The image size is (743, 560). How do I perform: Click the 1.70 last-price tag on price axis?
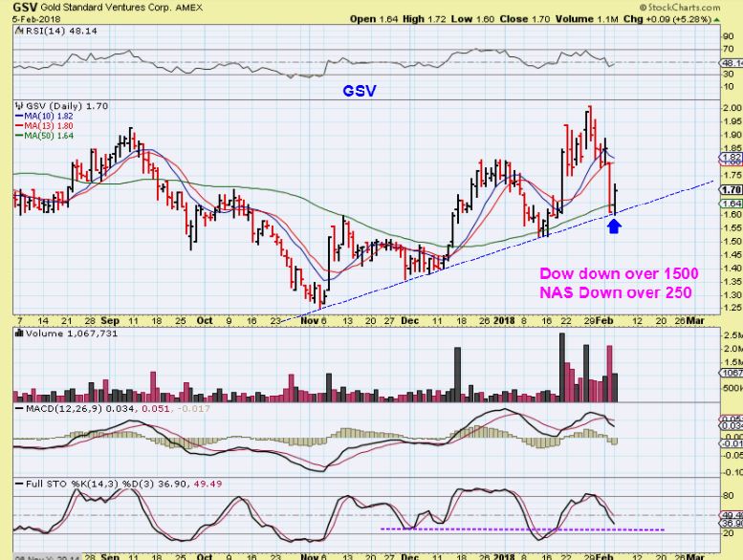coord(732,190)
